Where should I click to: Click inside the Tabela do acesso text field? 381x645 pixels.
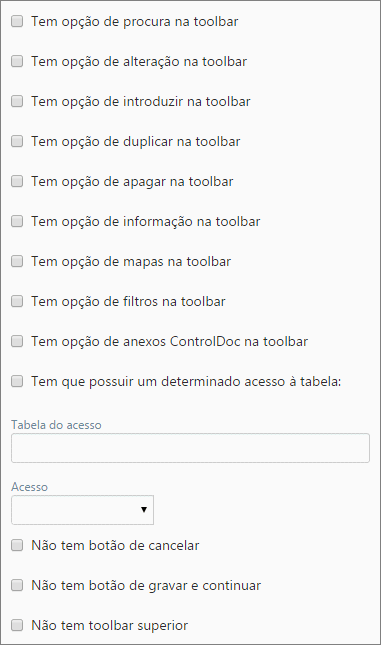click(x=190, y=448)
